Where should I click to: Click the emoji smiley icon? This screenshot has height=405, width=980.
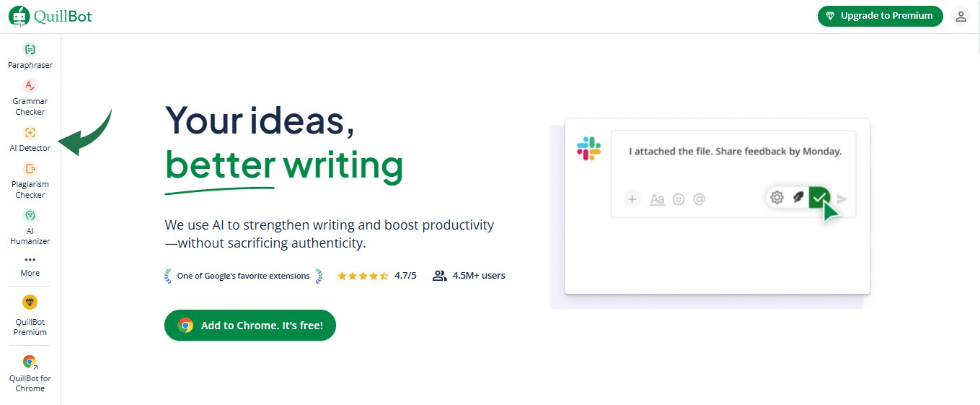coord(679,199)
